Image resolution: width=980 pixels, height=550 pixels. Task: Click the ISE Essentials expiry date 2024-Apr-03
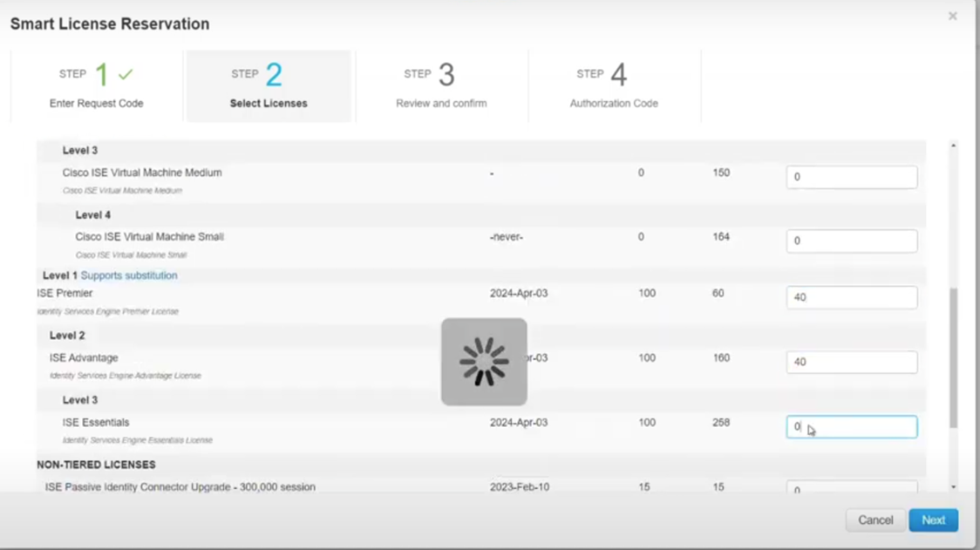[519, 423]
